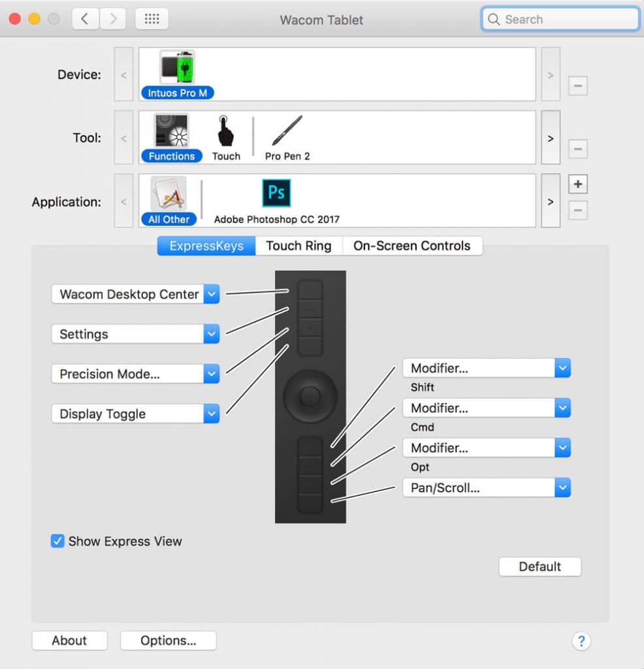Open the Modifier dropdown set to Shift
The height and width of the screenshot is (669, 644).
point(487,368)
